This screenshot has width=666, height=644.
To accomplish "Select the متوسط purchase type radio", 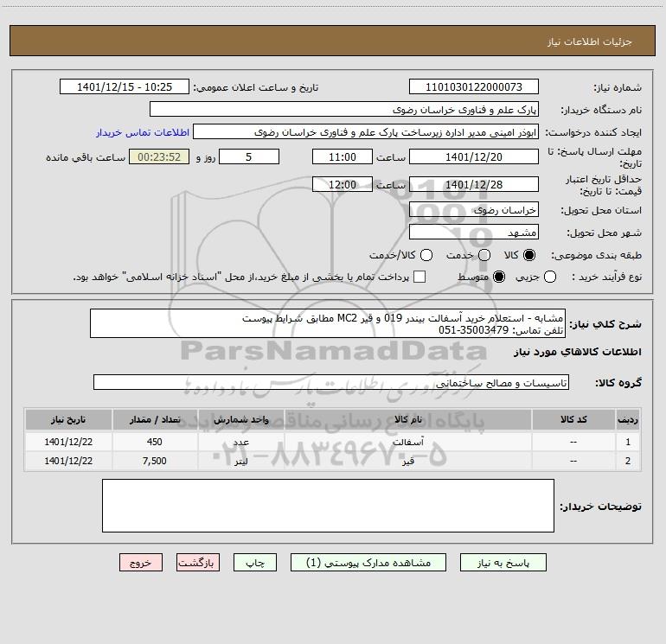I will click(x=499, y=277).
